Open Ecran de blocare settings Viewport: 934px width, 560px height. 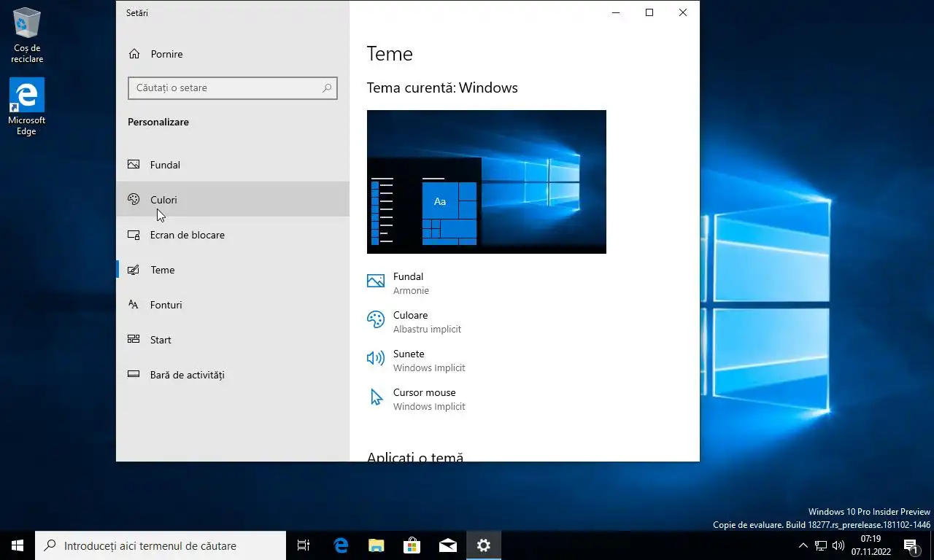click(233, 235)
